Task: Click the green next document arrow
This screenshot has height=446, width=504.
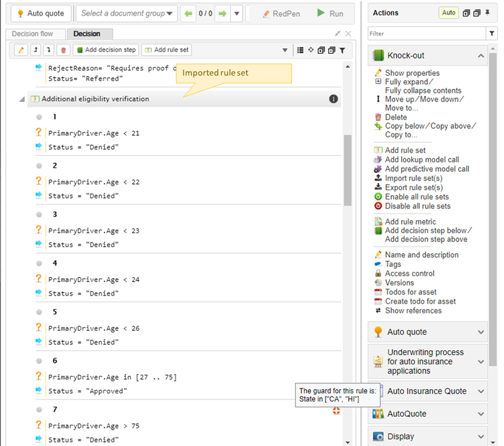Action: coord(222,13)
